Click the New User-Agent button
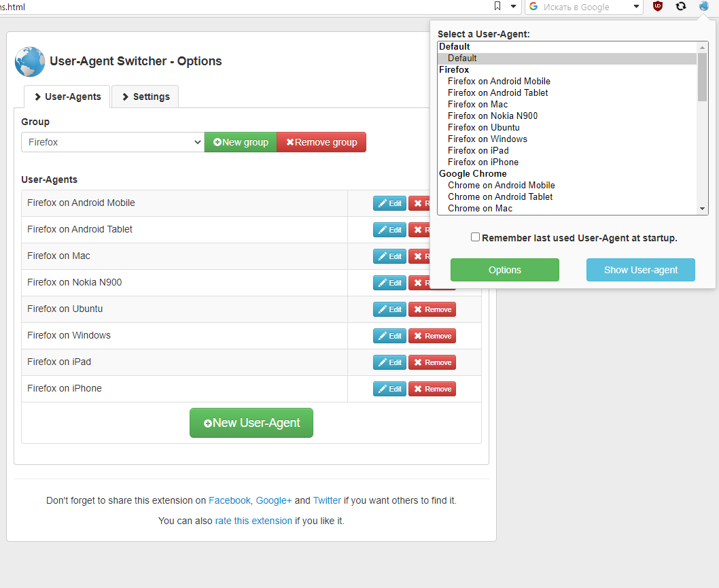 tap(251, 423)
